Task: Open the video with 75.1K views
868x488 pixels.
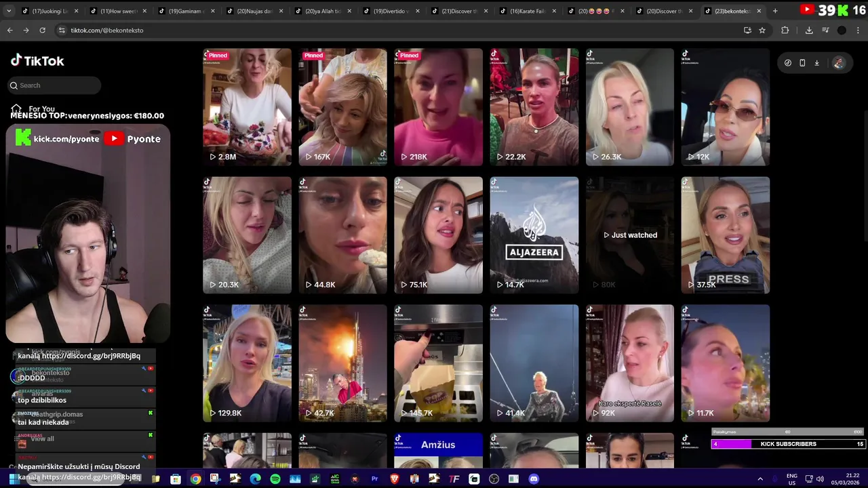Action: (438, 235)
